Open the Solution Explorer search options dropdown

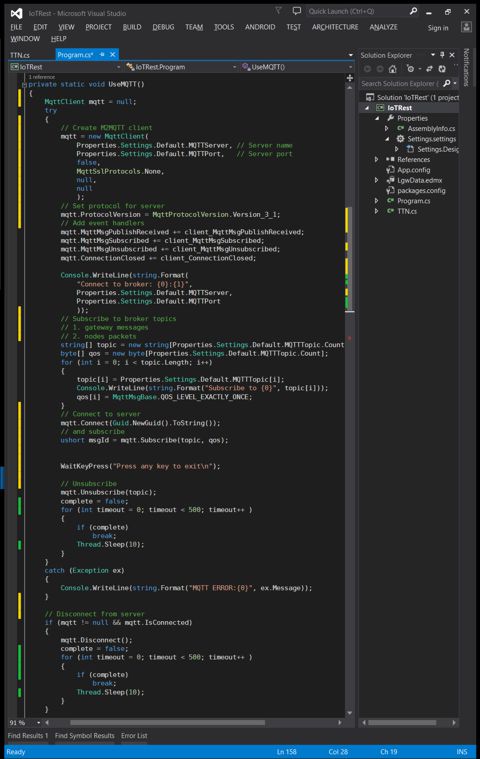click(x=455, y=84)
